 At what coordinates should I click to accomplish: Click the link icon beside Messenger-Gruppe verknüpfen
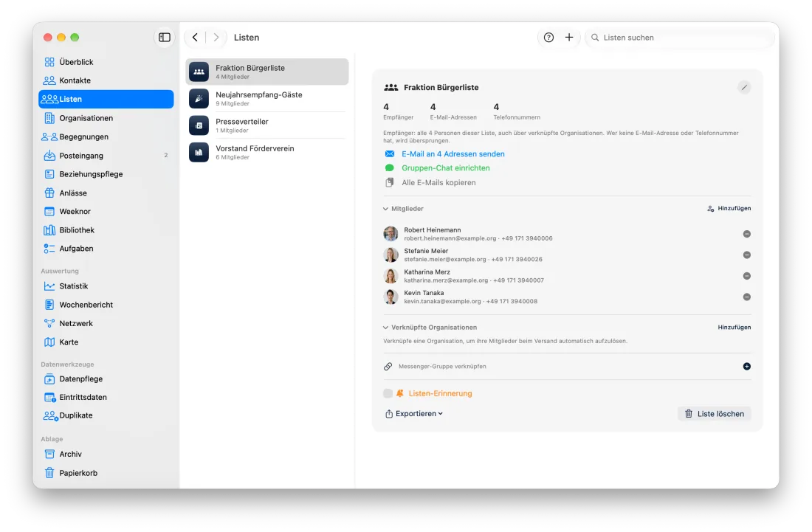tap(388, 367)
